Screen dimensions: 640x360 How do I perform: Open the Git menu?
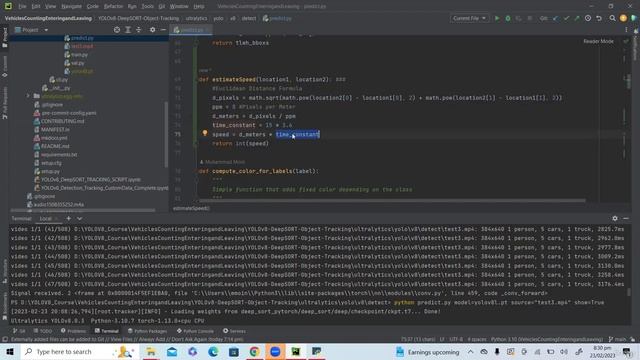point(162,6)
